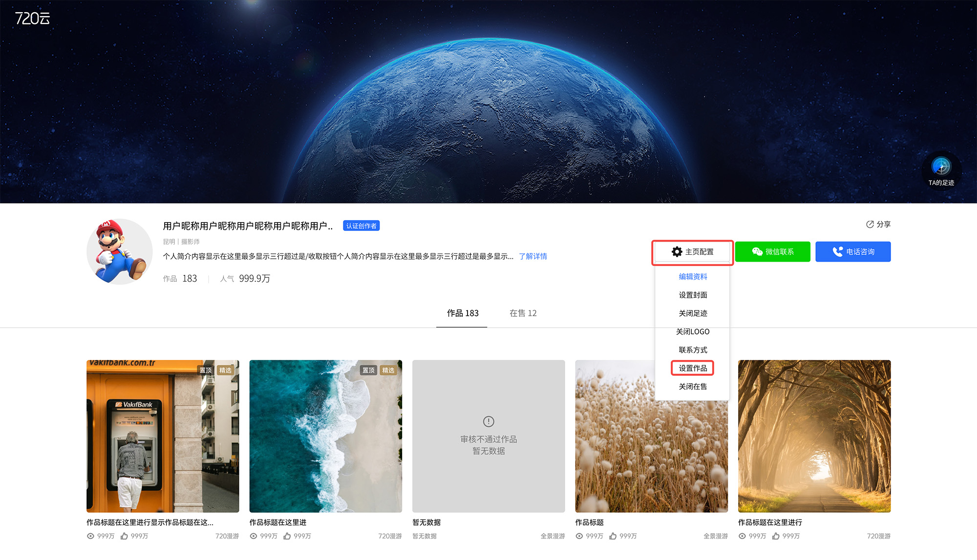
Task: Click work title 作品标题在这里进
Action: [278, 522]
